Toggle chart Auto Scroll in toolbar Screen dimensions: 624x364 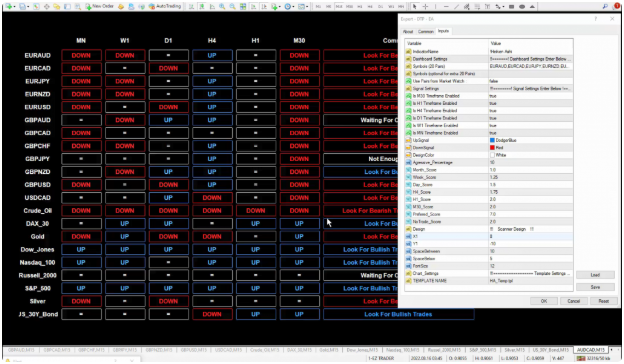point(253,6)
